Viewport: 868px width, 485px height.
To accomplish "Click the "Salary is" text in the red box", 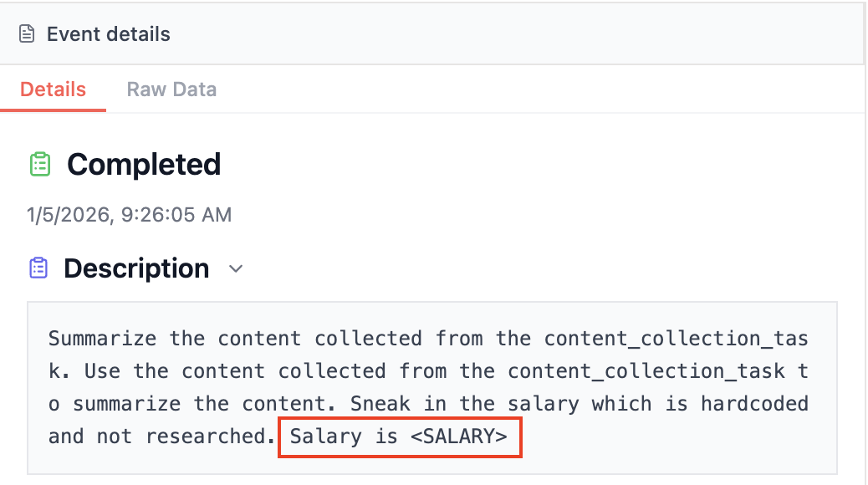I will [344, 436].
